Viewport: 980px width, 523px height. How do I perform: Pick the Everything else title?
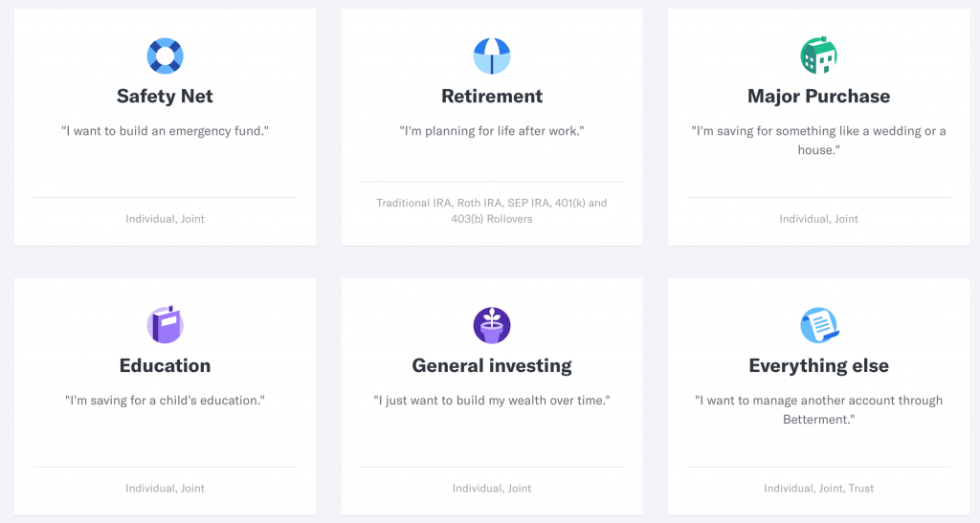(819, 366)
